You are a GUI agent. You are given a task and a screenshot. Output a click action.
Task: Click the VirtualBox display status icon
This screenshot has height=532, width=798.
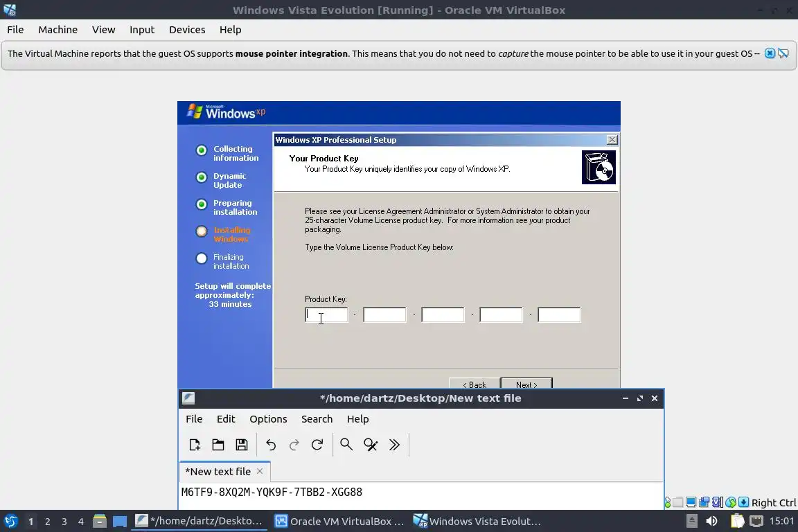coord(691,502)
